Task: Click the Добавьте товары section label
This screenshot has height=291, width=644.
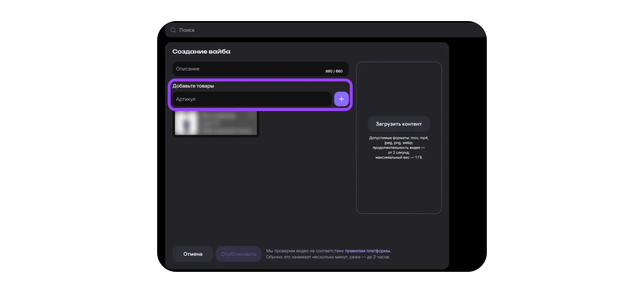Action: coord(193,86)
